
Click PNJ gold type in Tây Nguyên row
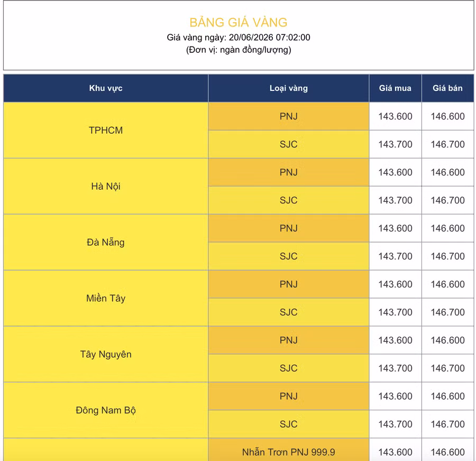[288, 340]
